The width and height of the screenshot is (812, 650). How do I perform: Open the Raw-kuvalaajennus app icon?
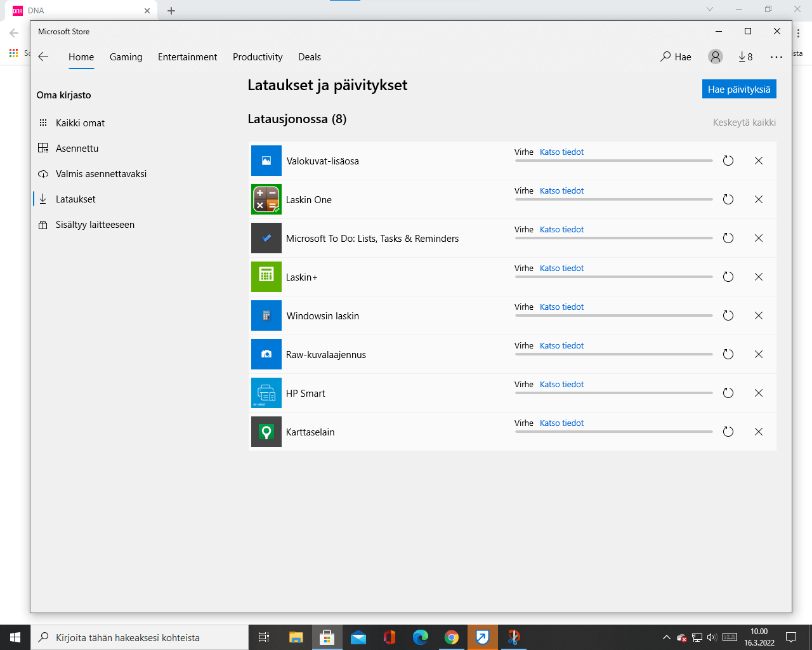point(266,354)
